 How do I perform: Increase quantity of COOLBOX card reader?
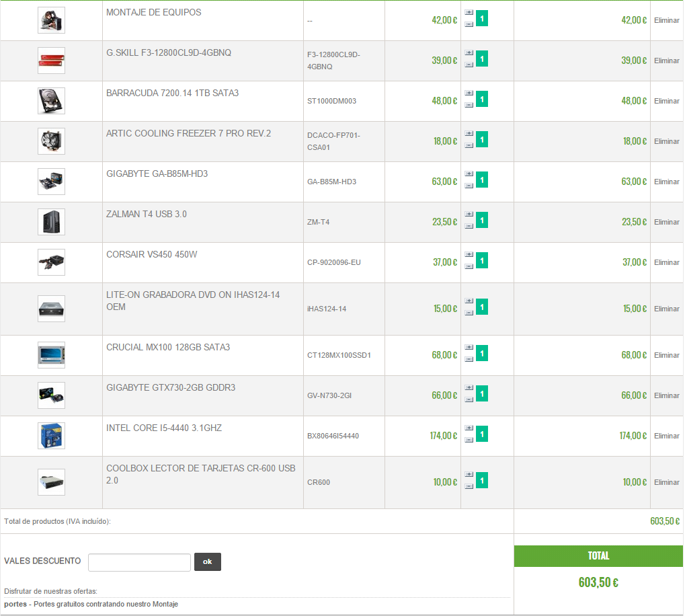tap(469, 474)
